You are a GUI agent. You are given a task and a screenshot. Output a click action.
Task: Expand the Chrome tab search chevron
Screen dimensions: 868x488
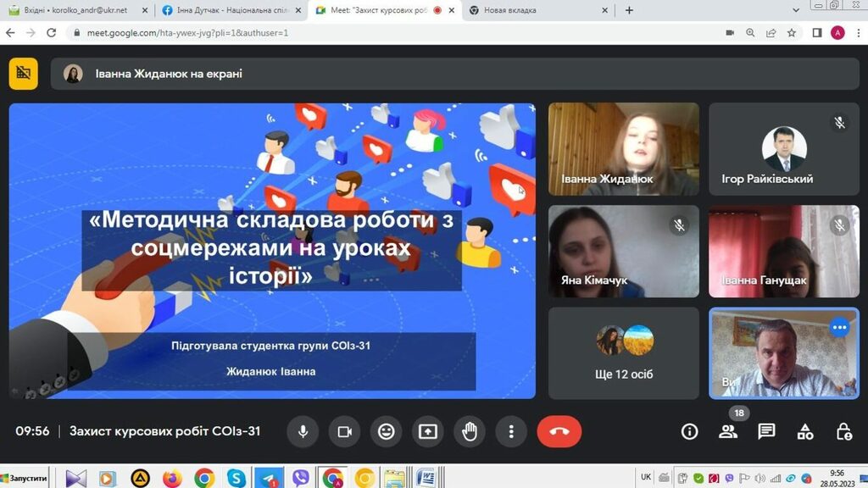(796, 10)
